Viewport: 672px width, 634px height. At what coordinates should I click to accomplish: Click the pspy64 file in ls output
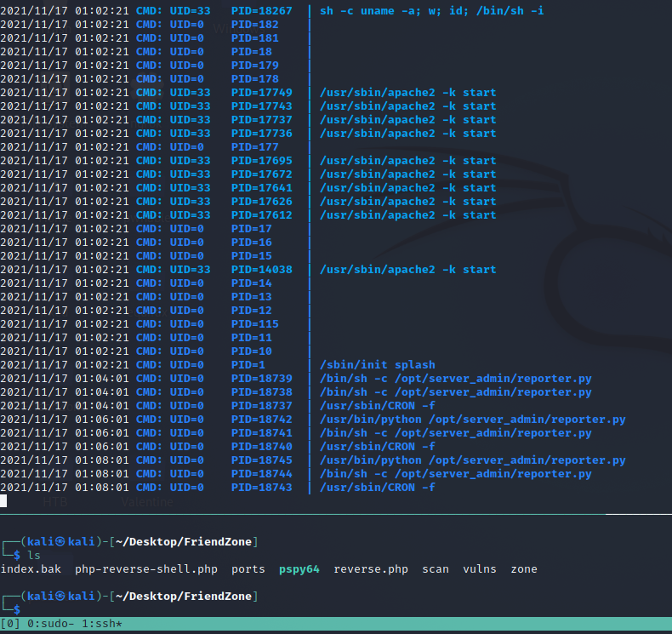click(x=299, y=568)
